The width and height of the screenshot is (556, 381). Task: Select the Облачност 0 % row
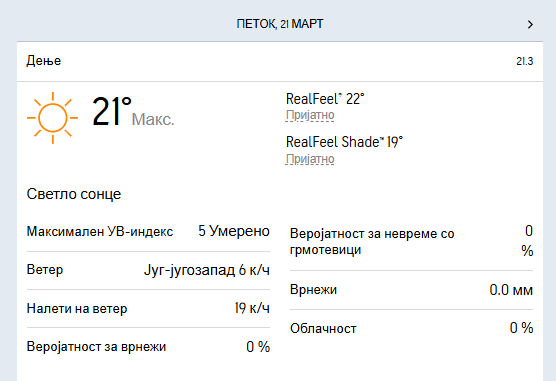coord(411,328)
